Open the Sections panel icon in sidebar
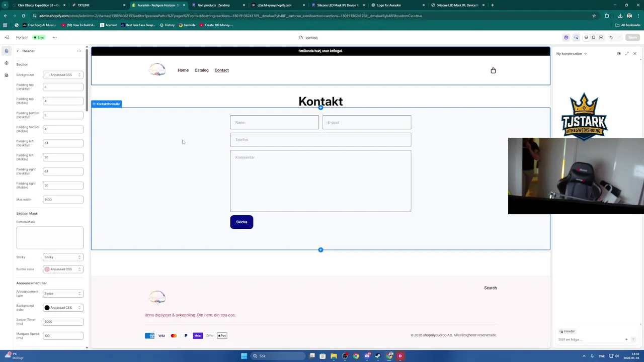644x362 pixels. tap(7, 51)
